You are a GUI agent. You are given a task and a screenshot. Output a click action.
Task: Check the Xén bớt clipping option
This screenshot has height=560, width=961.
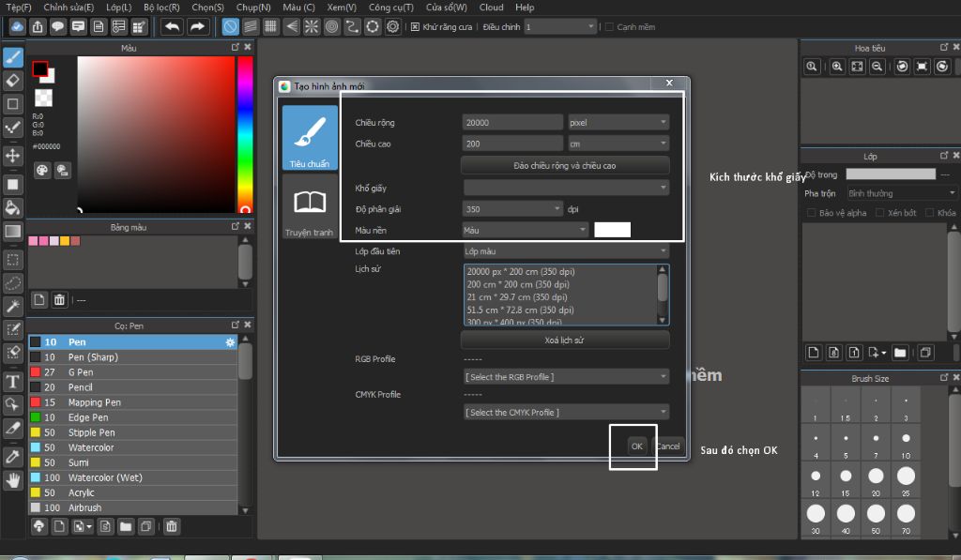pyautogui.click(x=880, y=213)
